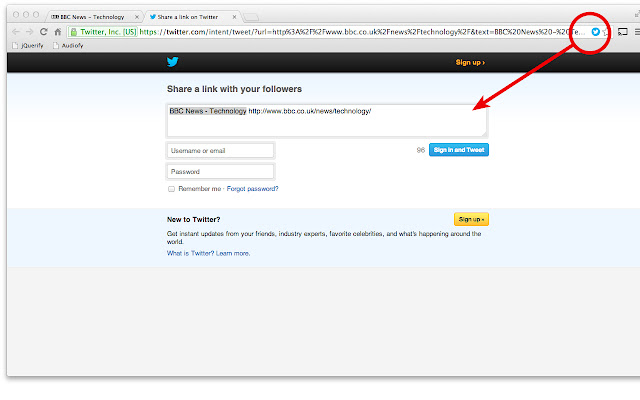Click the red macOS close window button
The image size is (640, 400).
16,15
